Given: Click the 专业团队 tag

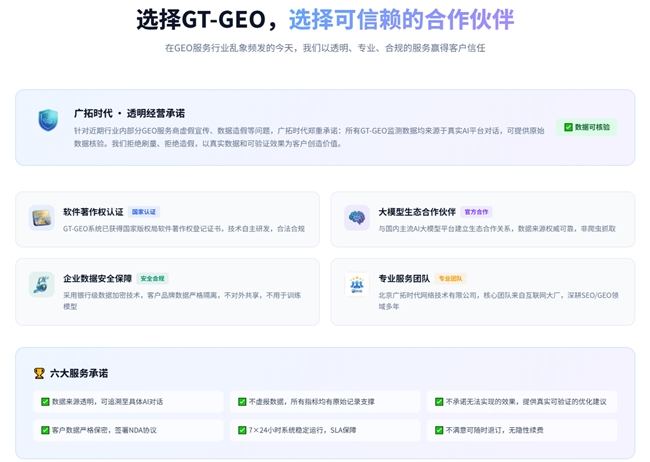Looking at the screenshot, I should pos(451,278).
